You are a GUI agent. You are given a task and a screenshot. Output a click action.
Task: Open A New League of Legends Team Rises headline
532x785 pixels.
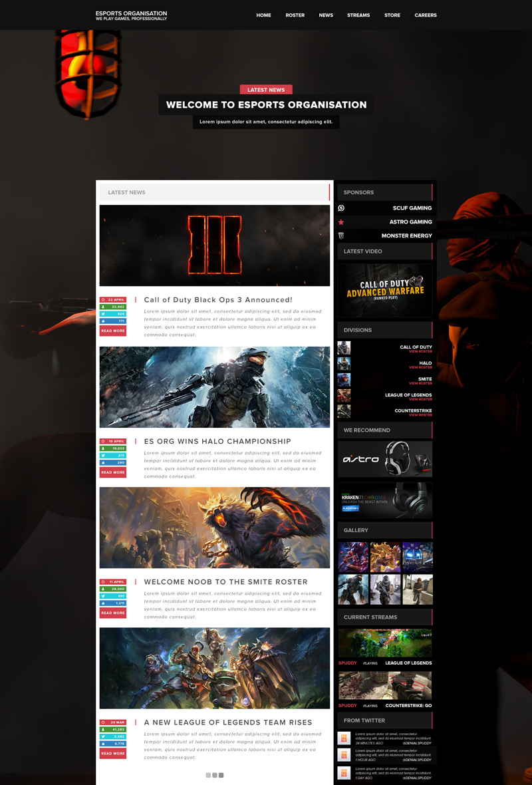(x=227, y=722)
